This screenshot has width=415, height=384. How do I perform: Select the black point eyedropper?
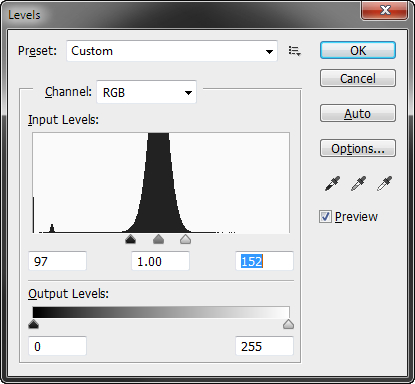[x=332, y=184]
